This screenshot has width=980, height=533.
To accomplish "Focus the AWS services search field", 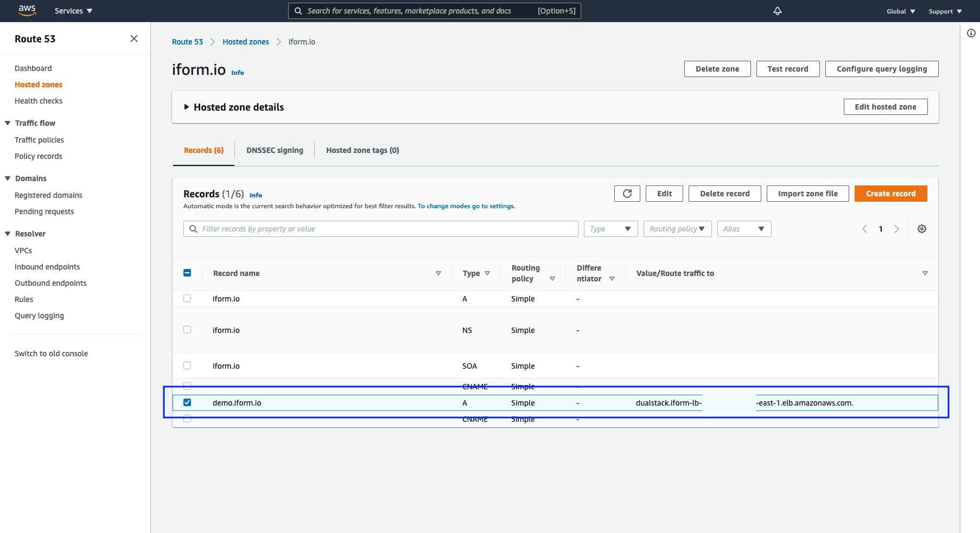I will (434, 11).
